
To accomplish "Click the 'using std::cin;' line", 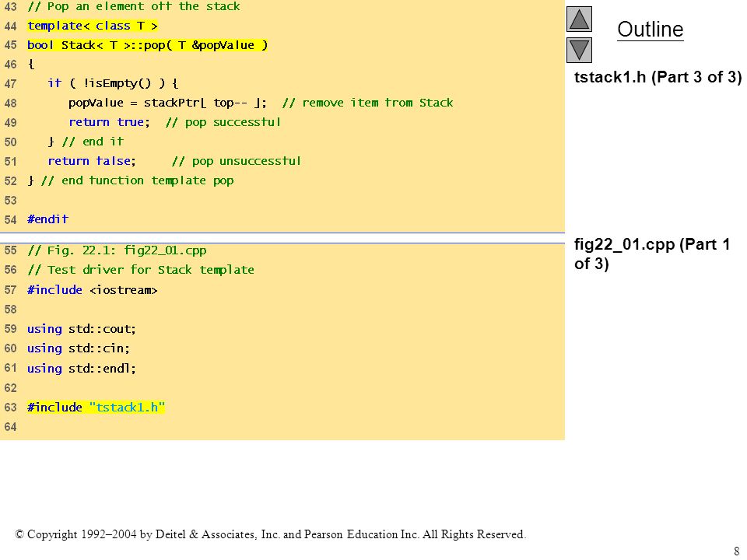I will point(78,348).
